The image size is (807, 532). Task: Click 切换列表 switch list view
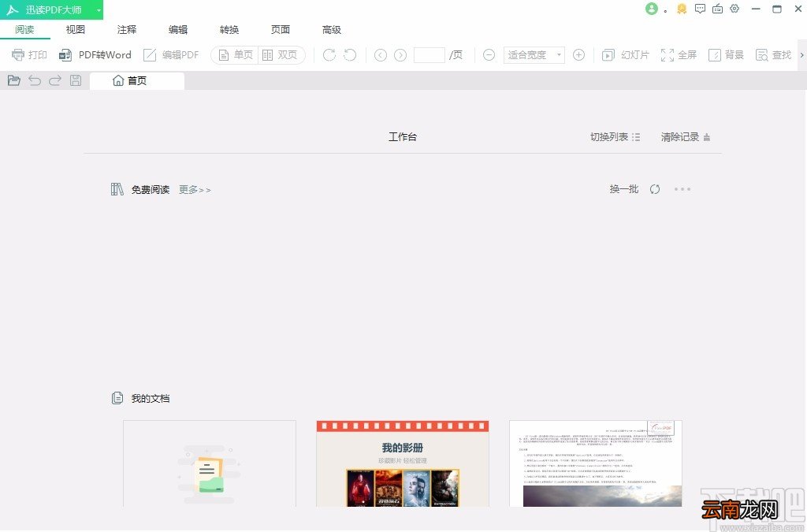coord(615,137)
